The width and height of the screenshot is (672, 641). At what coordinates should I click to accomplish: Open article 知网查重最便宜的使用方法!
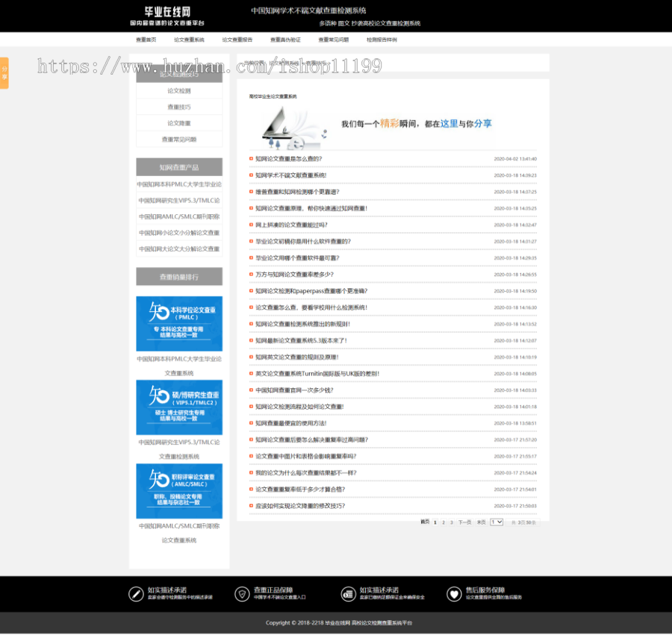[291, 423]
